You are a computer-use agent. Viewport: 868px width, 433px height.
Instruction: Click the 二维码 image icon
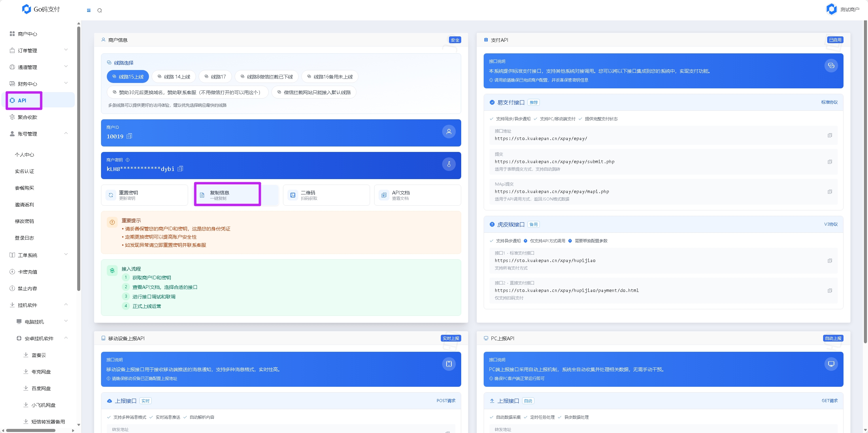293,195
